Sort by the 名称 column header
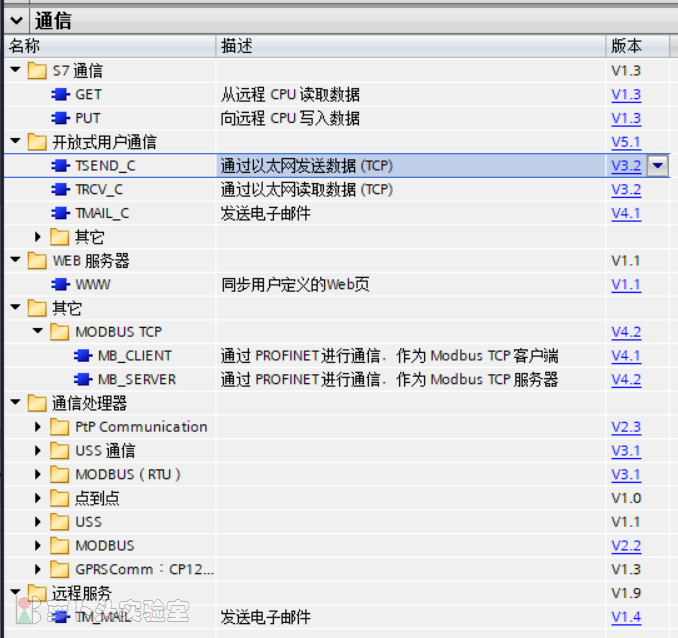 point(109,46)
